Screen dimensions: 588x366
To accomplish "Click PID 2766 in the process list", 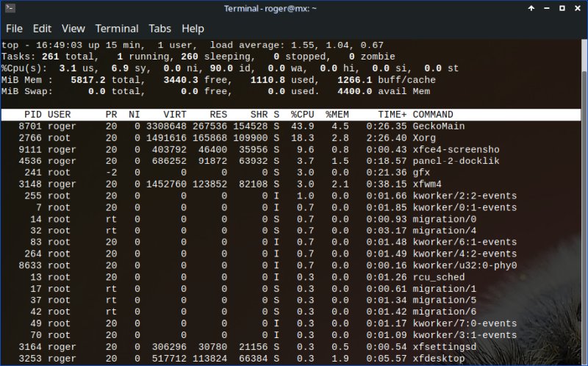I will point(30,138).
